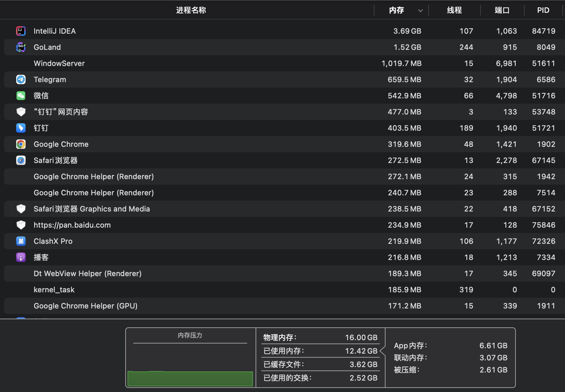Sort processes by the PID column header

click(543, 10)
